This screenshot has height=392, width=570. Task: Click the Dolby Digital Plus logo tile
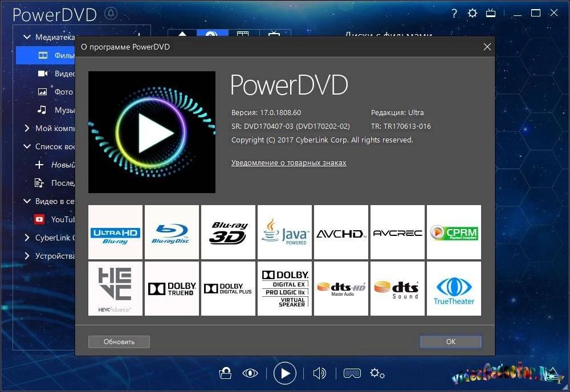(228, 288)
